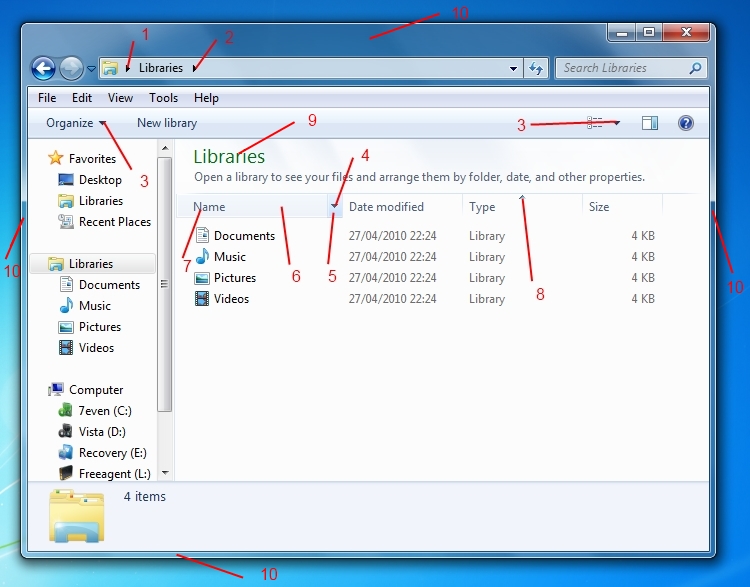Click the navigation pane scrollbar thumb

[165, 284]
